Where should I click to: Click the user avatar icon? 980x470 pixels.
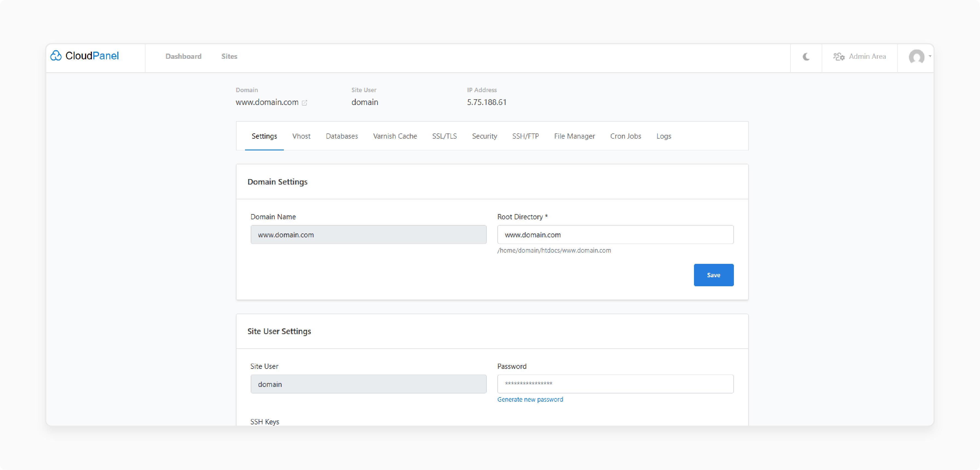pyautogui.click(x=916, y=57)
